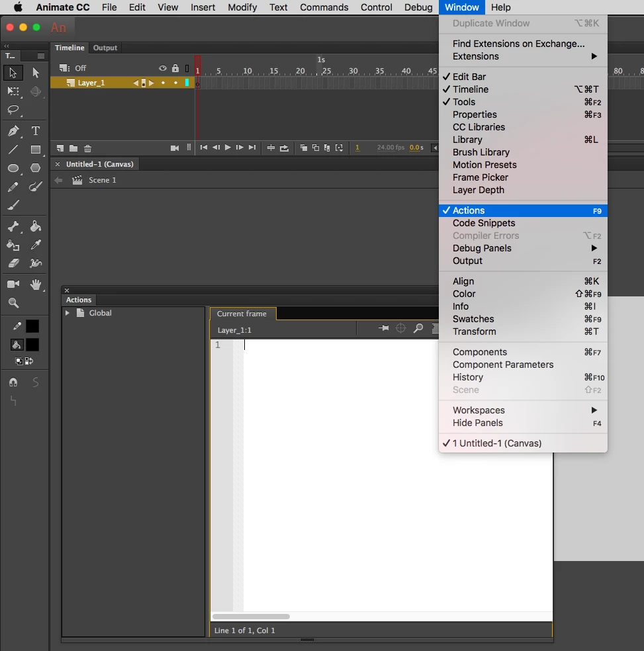Open the Tools panel options menu
This screenshot has width=644, height=651.
[41, 56]
